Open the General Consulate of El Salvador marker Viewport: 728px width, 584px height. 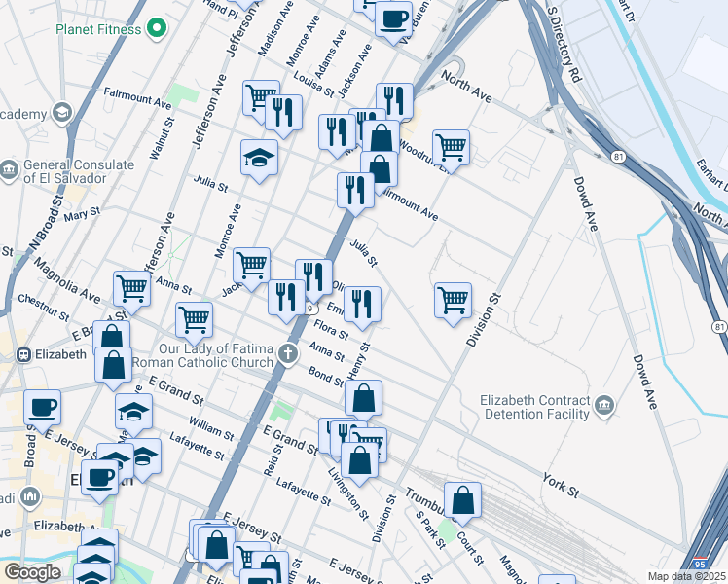(x=9, y=170)
